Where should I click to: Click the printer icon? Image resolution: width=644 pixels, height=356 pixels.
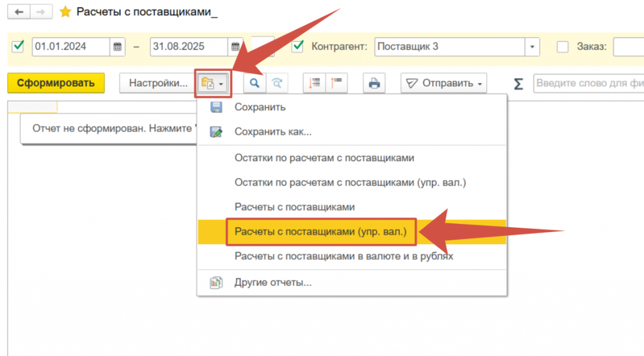374,83
